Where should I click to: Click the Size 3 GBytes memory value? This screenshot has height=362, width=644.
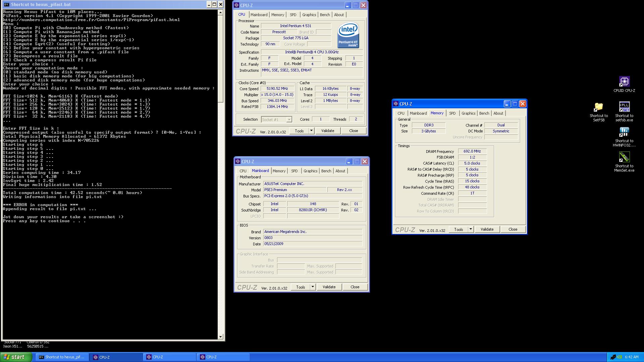pos(429,131)
